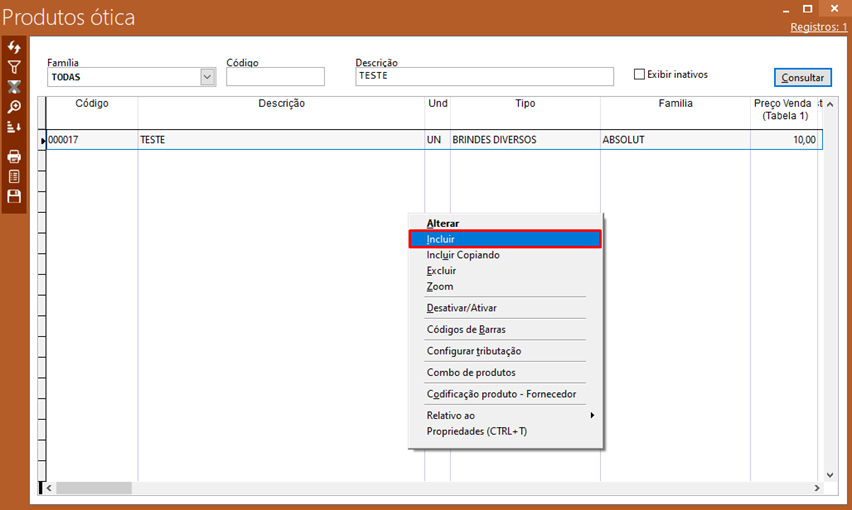
Task: Click the floppy disk save icon
Action: pos(14,196)
